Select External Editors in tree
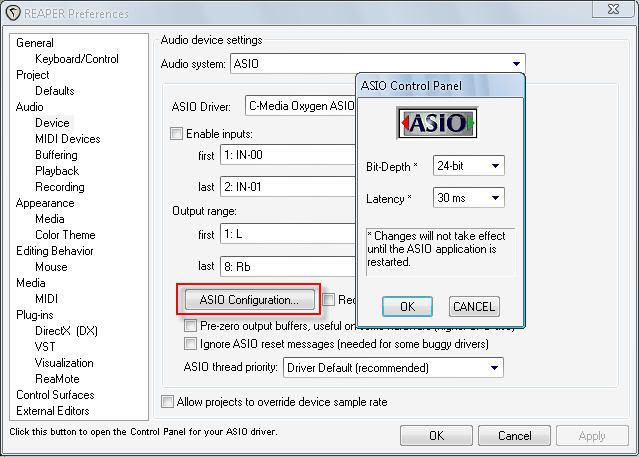The height and width of the screenshot is (457, 639). click(x=53, y=411)
